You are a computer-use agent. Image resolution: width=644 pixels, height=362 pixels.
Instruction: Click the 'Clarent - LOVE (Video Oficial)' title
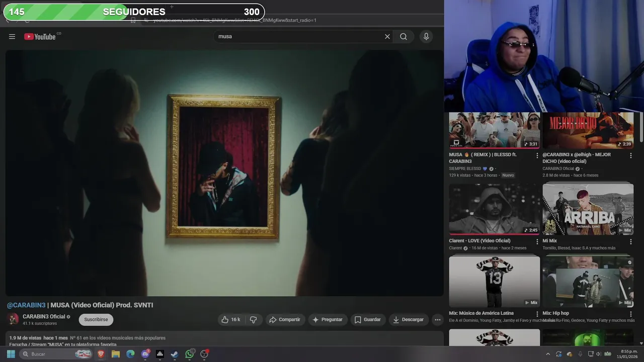(479, 241)
